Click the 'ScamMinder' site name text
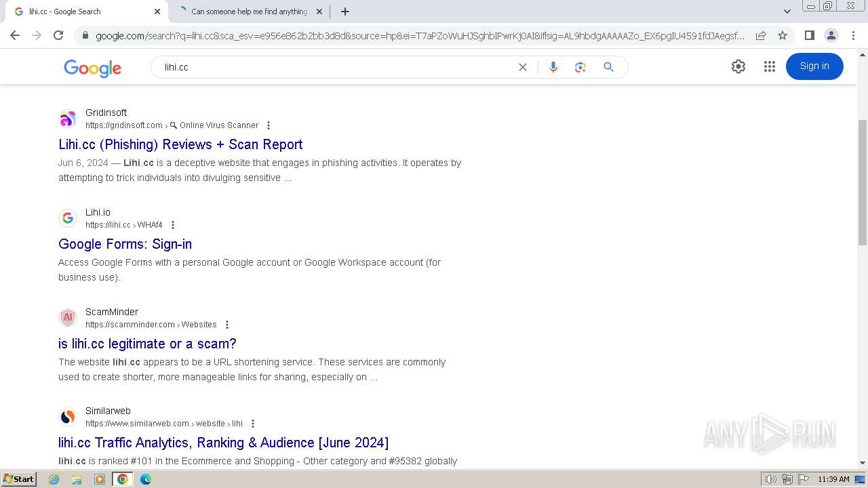 point(112,312)
